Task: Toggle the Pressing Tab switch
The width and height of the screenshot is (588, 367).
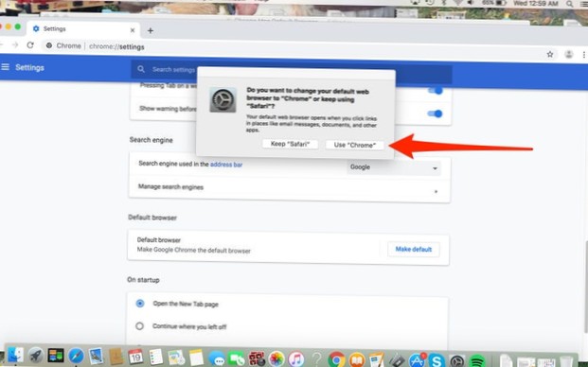Action: point(435,91)
